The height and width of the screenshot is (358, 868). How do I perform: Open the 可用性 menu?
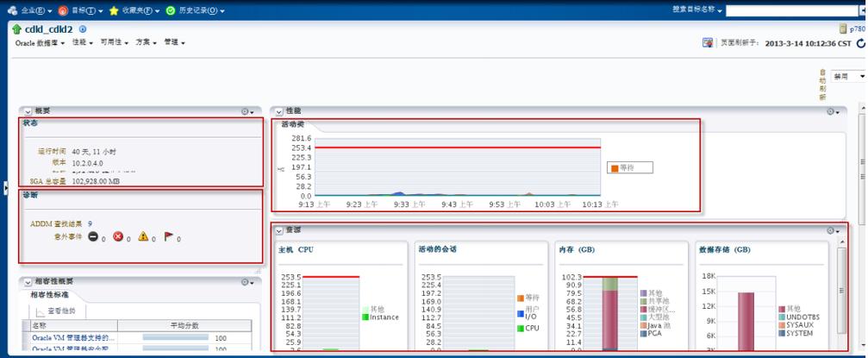coord(115,42)
